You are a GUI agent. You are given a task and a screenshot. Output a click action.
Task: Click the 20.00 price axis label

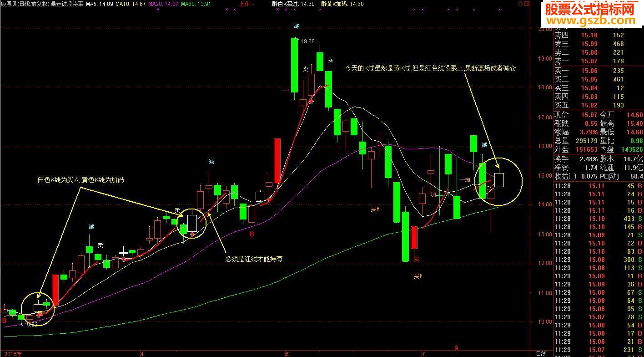pyautogui.click(x=544, y=29)
